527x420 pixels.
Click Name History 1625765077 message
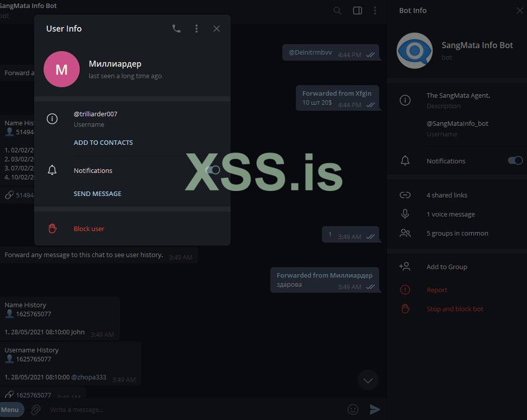60,319
